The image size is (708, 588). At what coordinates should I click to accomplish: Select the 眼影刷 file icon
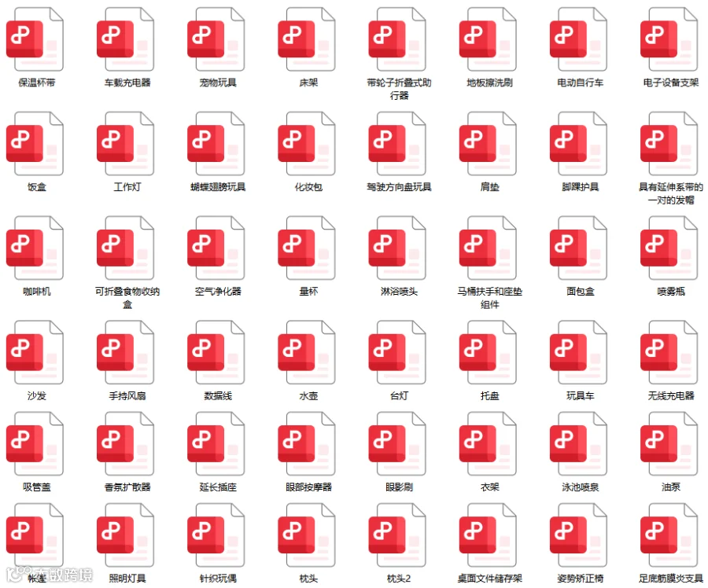(397, 443)
